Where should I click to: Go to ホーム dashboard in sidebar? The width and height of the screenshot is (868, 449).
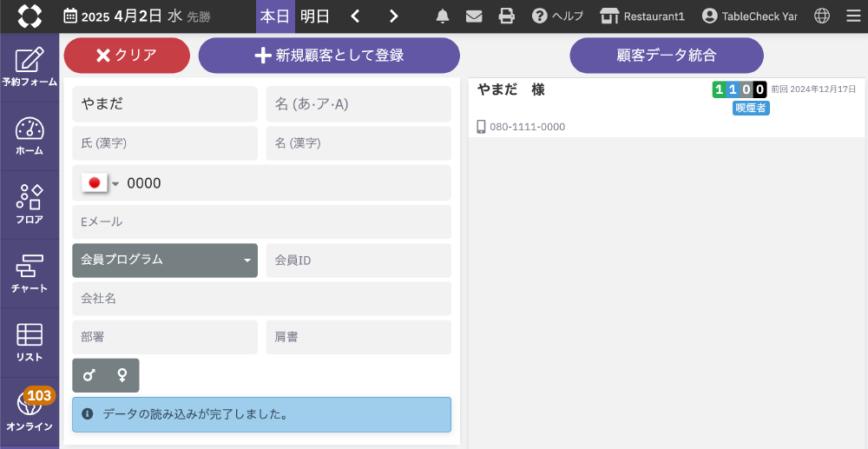(x=30, y=136)
